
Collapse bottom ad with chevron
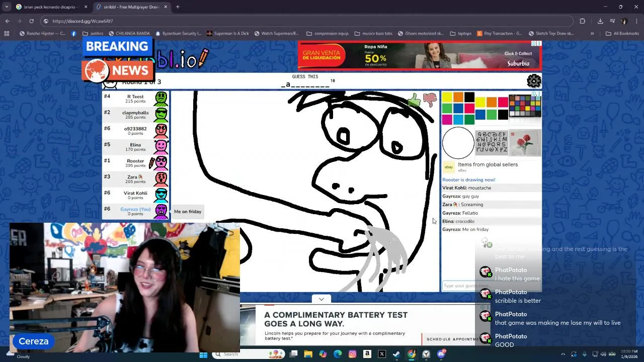point(321,299)
